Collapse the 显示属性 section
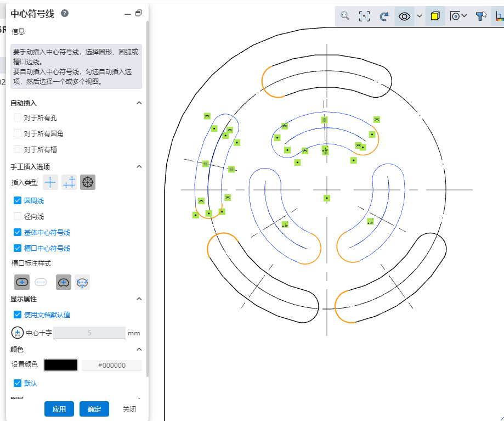 point(139,299)
